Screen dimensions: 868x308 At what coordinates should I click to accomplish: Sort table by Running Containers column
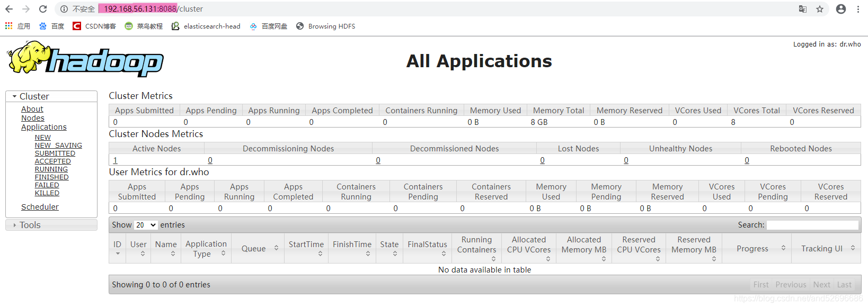tap(477, 248)
